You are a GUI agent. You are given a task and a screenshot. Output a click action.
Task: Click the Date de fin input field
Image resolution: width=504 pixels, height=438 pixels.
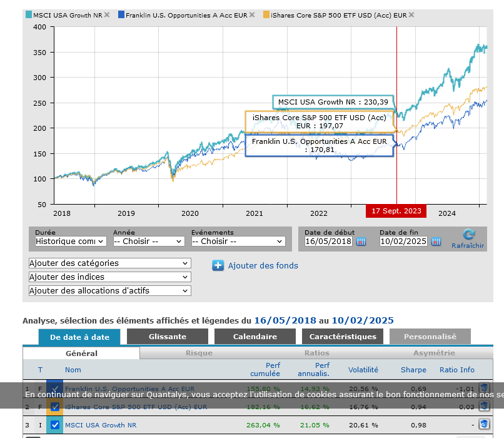click(x=403, y=241)
